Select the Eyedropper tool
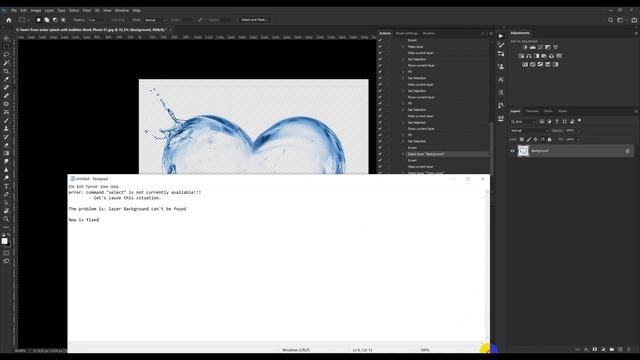This screenshot has width=640, height=360. (x=6, y=79)
